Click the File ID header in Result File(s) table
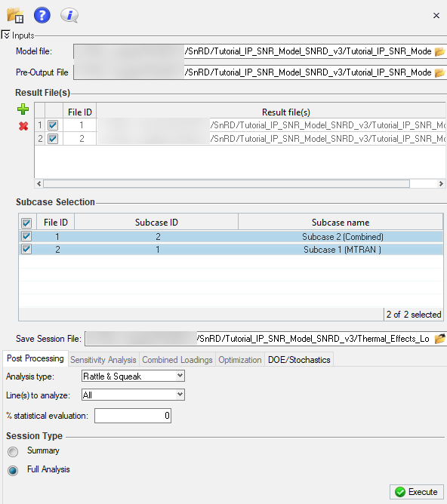 pos(80,112)
